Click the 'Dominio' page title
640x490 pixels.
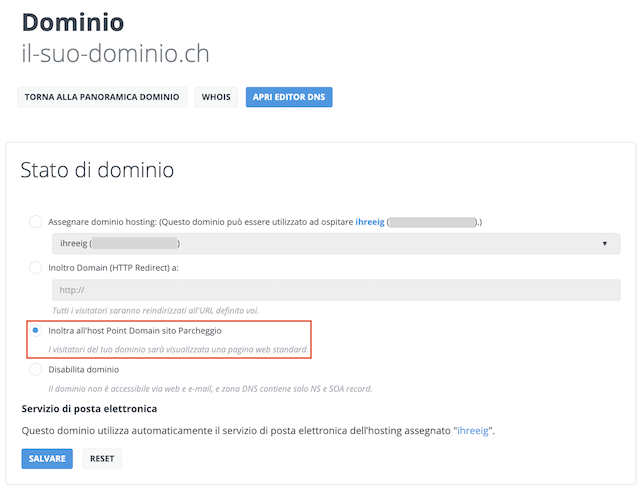click(73, 22)
